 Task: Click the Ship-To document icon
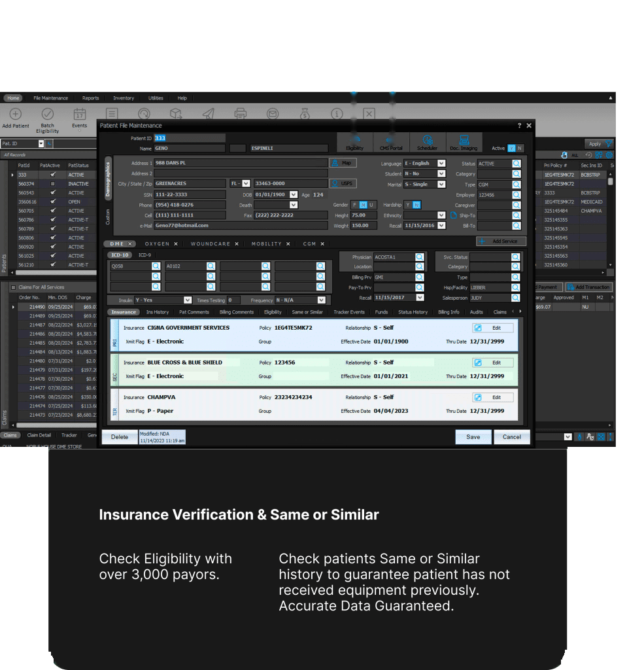pos(454,215)
